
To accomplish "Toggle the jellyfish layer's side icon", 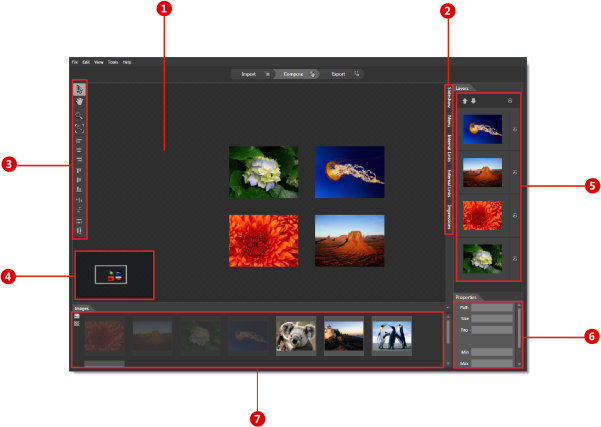I will pyautogui.click(x=514, y=129).
